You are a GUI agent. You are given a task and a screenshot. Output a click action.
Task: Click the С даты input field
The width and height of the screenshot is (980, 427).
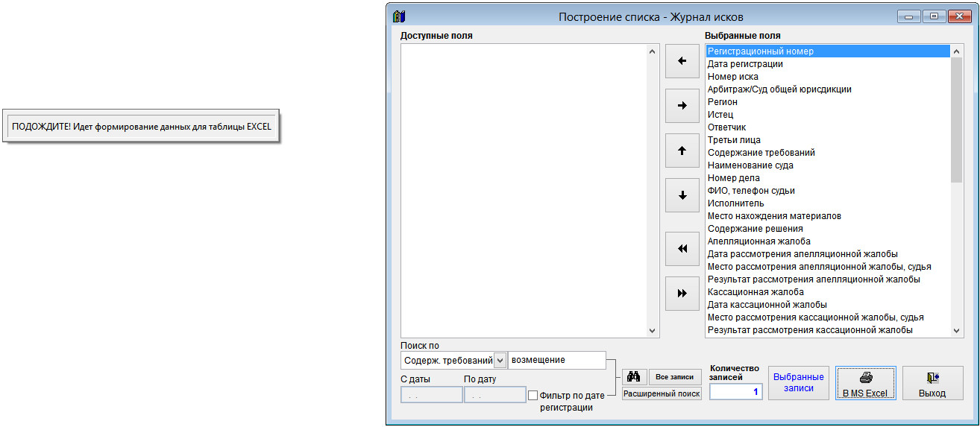(431, 394)
